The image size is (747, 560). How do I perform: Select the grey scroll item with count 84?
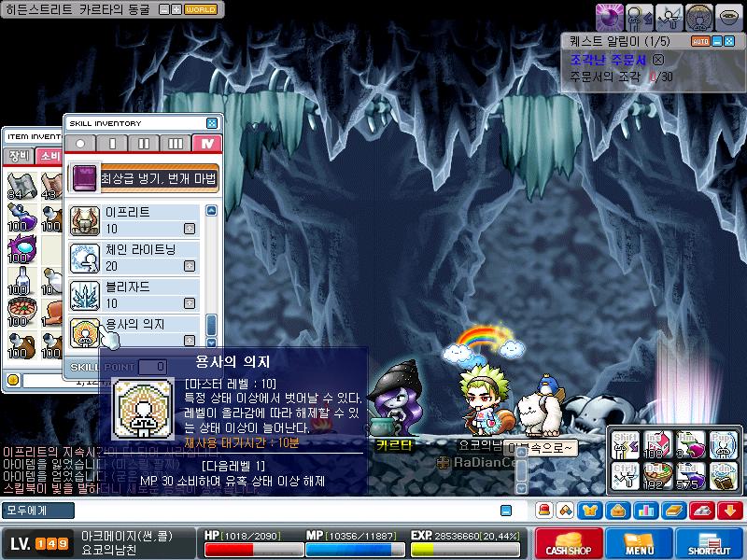pos(21,186)
